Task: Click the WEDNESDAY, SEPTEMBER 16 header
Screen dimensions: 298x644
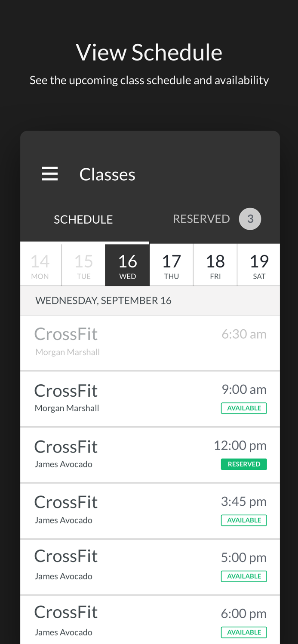Action: tap(104, 300)
